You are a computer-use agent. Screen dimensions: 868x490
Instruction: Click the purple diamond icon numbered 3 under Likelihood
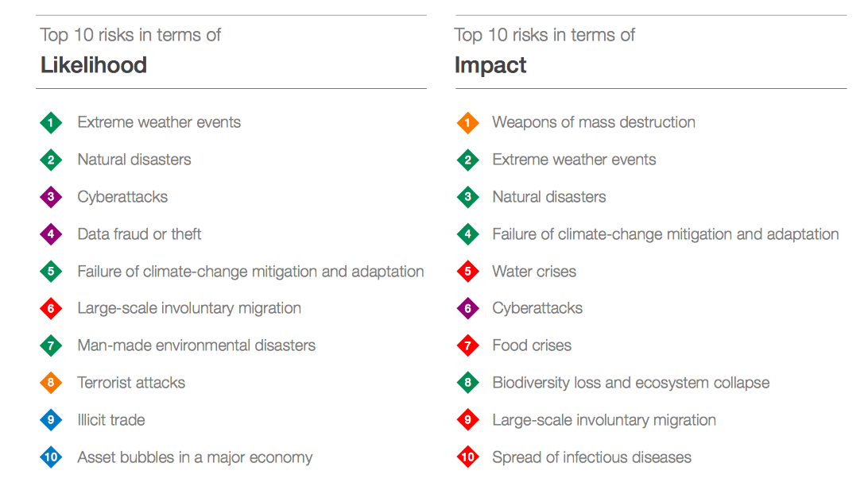point(51,197)
